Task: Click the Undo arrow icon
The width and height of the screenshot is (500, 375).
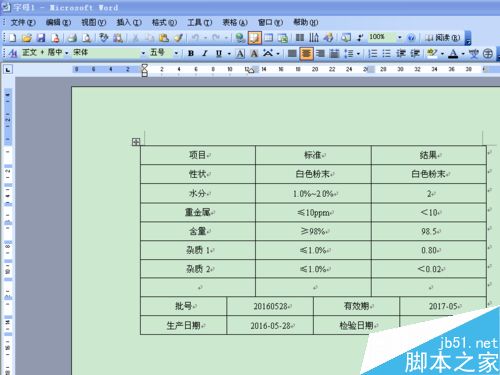Action: [x=195, y=38]
